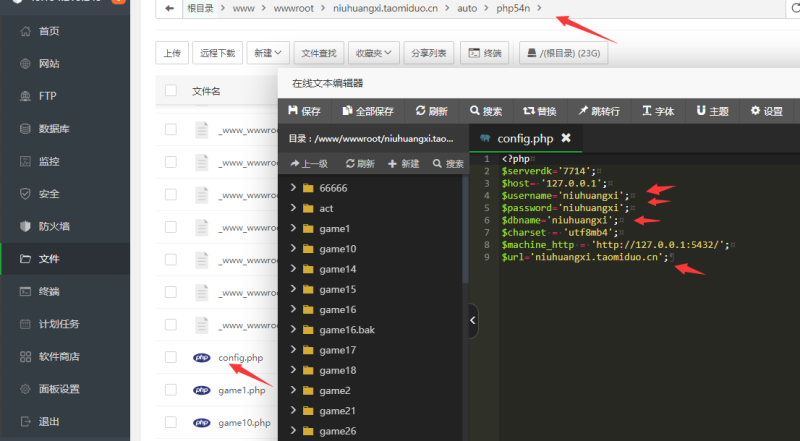Open the config.php file in the list
This screenshot has width=800, height=441.
tap(240, 358)
